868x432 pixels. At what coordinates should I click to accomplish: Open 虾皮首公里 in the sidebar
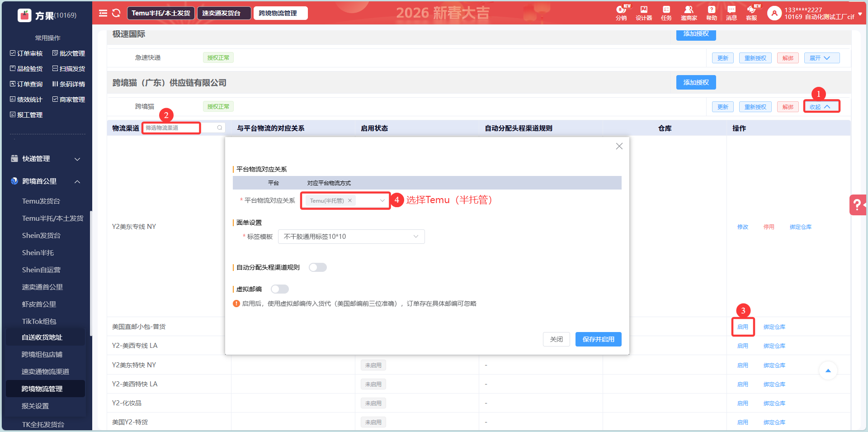(x=39, y=304)
